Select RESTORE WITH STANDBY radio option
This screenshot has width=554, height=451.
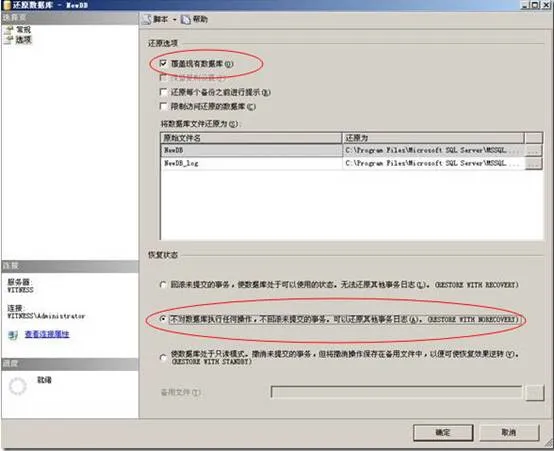click(x=163, y=357)
